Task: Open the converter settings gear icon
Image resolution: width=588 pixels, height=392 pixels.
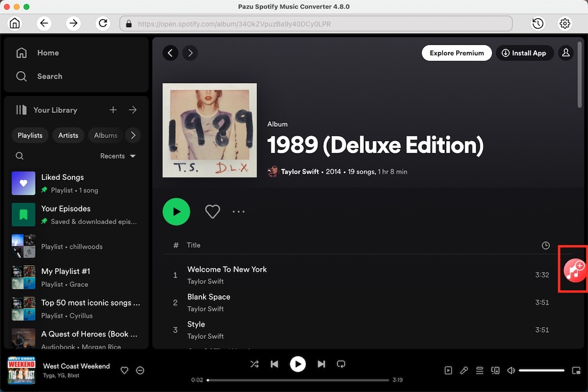Action: [x=565, y=24]
